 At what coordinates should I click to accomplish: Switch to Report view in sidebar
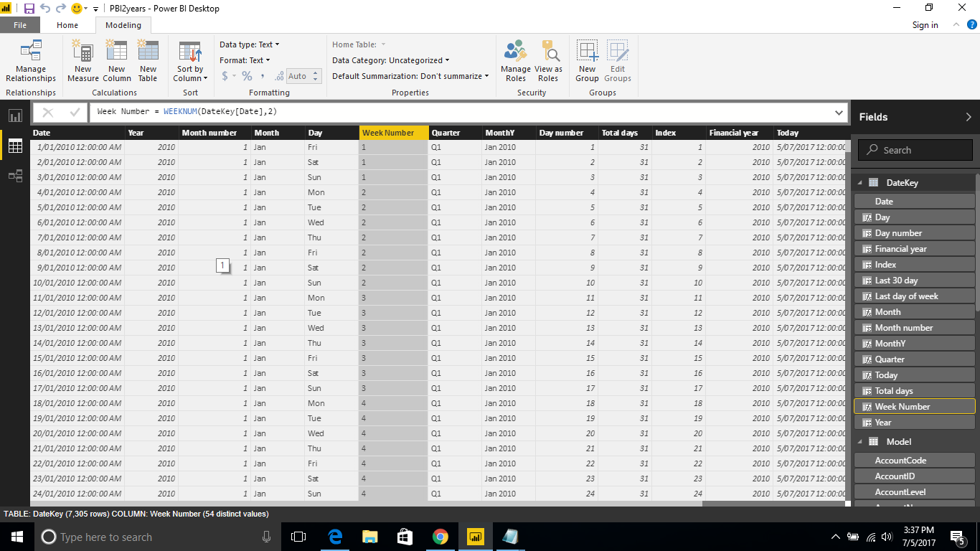point(15,116)
